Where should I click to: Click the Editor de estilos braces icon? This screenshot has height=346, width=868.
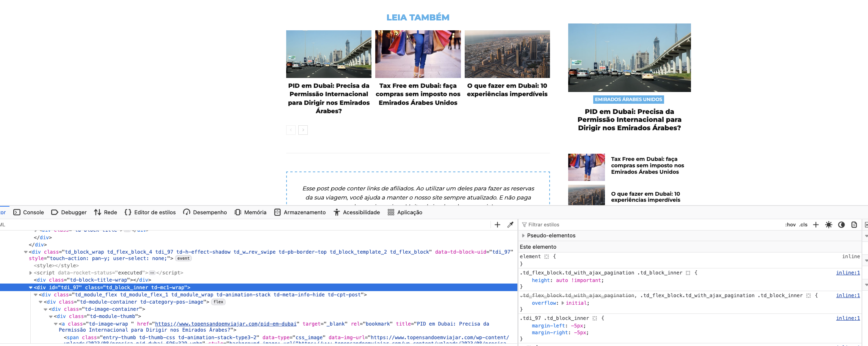tap(128, 212)
